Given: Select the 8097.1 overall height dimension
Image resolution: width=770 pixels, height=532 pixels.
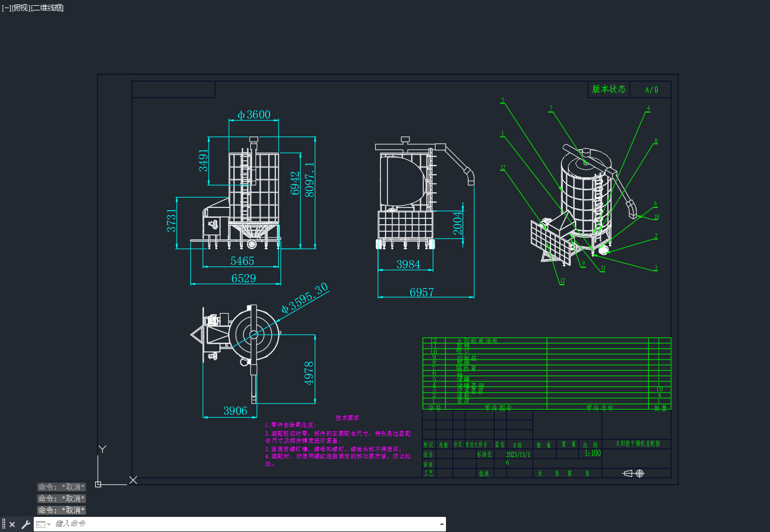Looking at the screenshot, I should point(310,179).
